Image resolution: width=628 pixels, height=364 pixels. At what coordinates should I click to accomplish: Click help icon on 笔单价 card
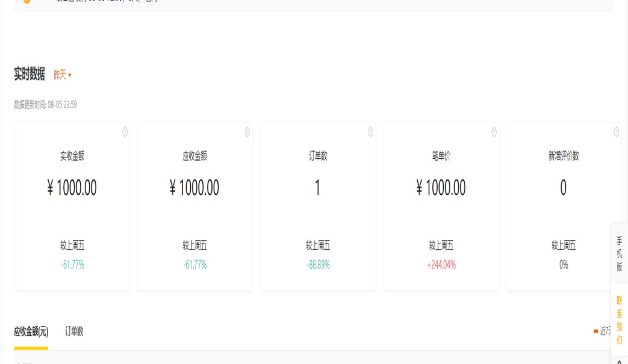(x=494, y=132)
